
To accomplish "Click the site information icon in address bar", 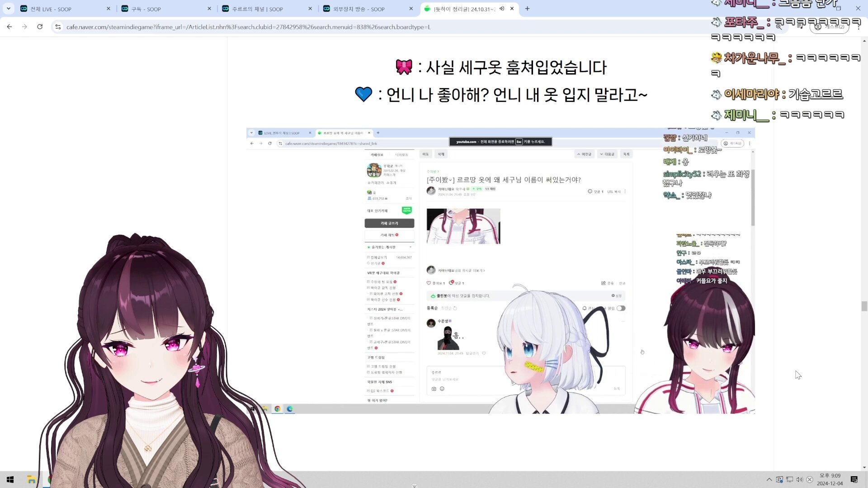I will [x=58, y=27].
